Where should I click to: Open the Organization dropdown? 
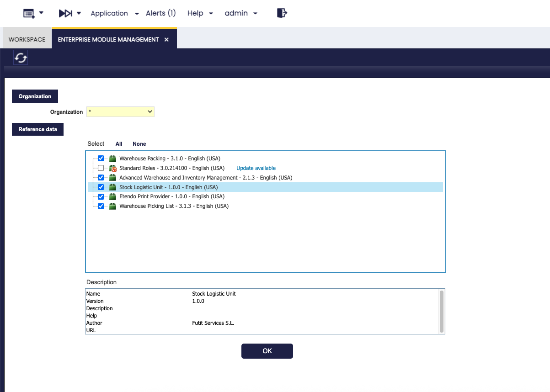(x=120, y=111)
